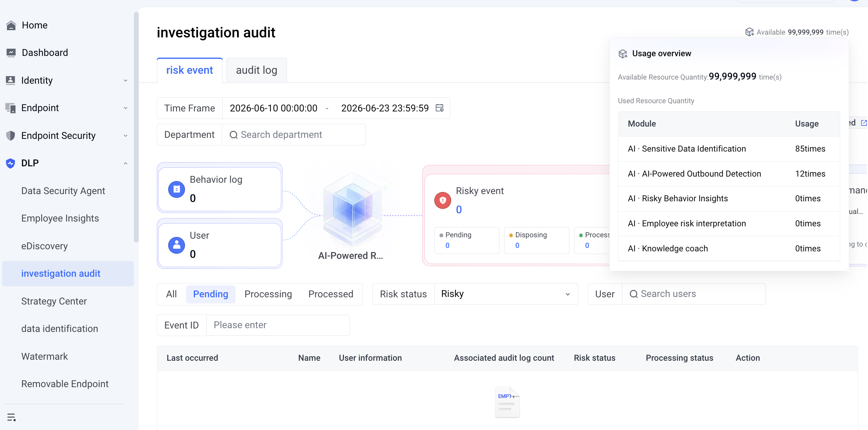Screen dimensions: 868x430
Task: Open the Strategy Center menu item
Action: tap(54, 301)
